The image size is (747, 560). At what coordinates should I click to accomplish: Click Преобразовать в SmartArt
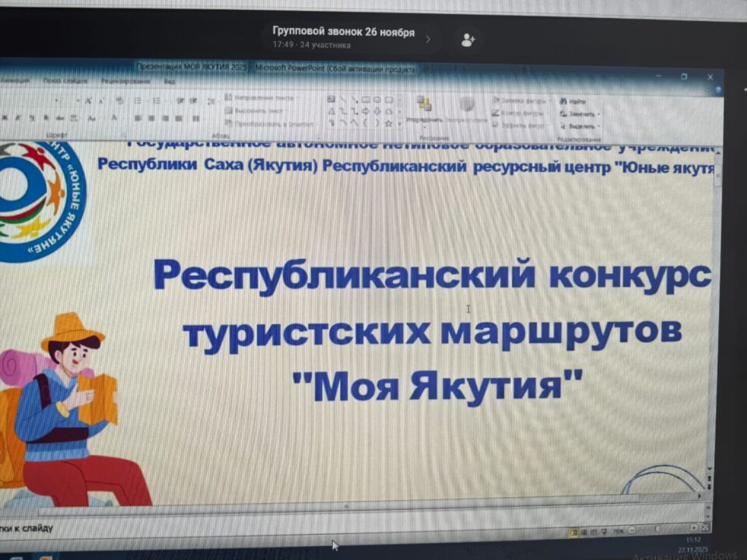tap(269, 124)
